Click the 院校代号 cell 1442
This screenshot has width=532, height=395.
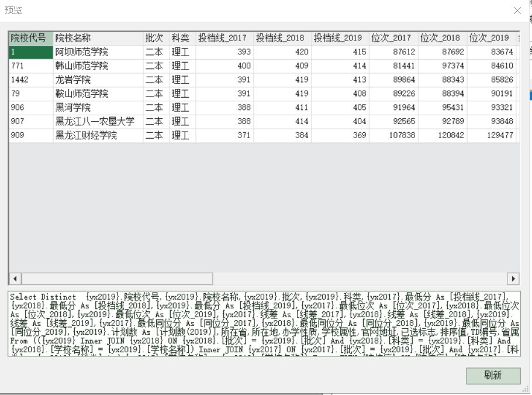[x=31, y=80]
